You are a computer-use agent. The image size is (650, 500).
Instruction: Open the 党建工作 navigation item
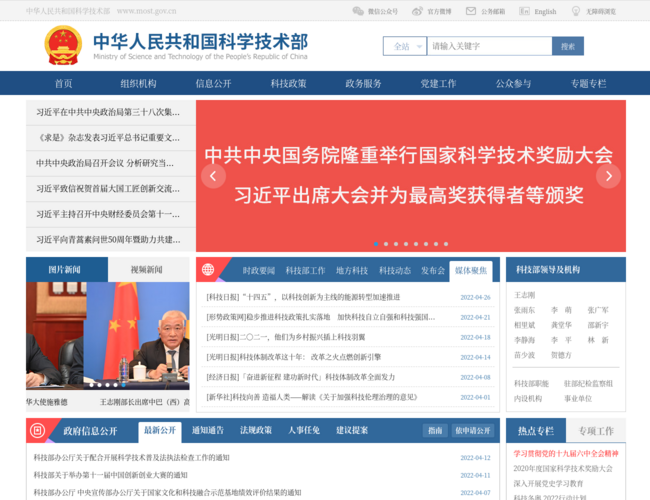[439, 83]
